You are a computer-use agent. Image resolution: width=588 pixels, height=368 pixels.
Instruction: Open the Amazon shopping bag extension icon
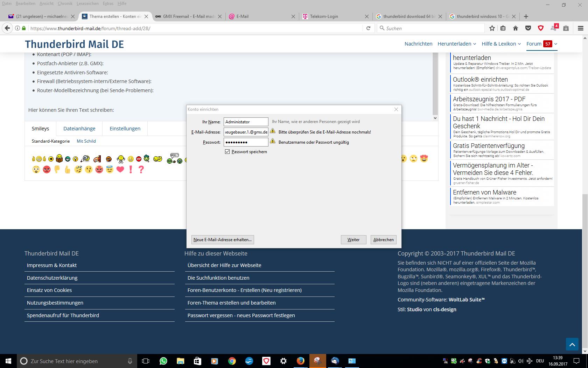(566, 28)
